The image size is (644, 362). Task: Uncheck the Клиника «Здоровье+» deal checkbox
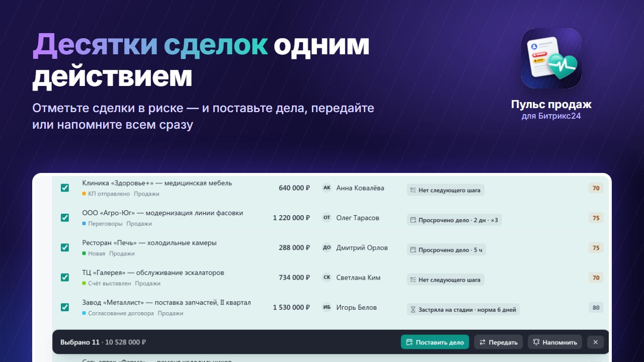click(x=65, y=188)
